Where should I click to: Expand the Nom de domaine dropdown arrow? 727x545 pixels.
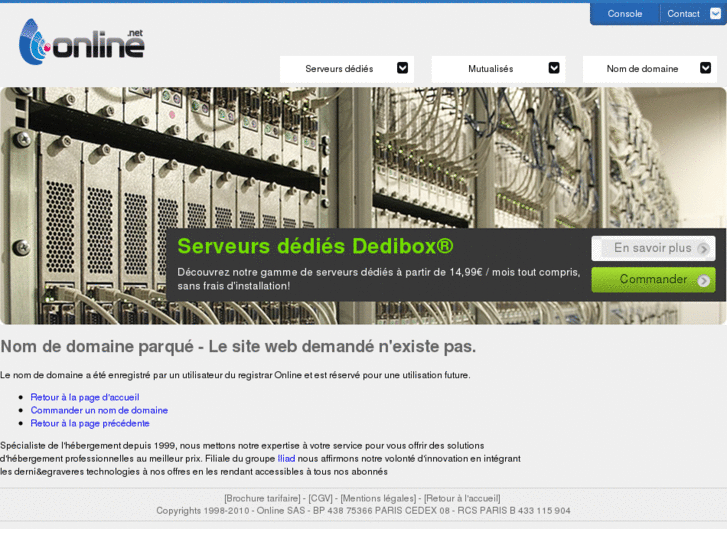(x=705, y=68)
